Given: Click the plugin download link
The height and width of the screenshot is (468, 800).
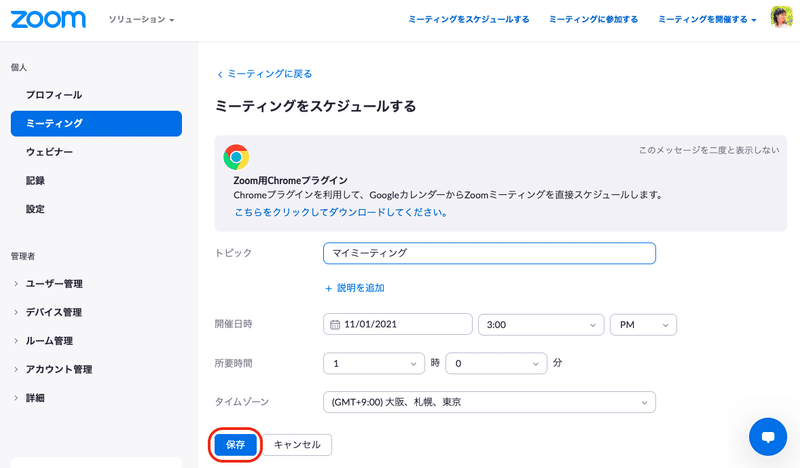Looking at the screenshot, I should (340, 212).
